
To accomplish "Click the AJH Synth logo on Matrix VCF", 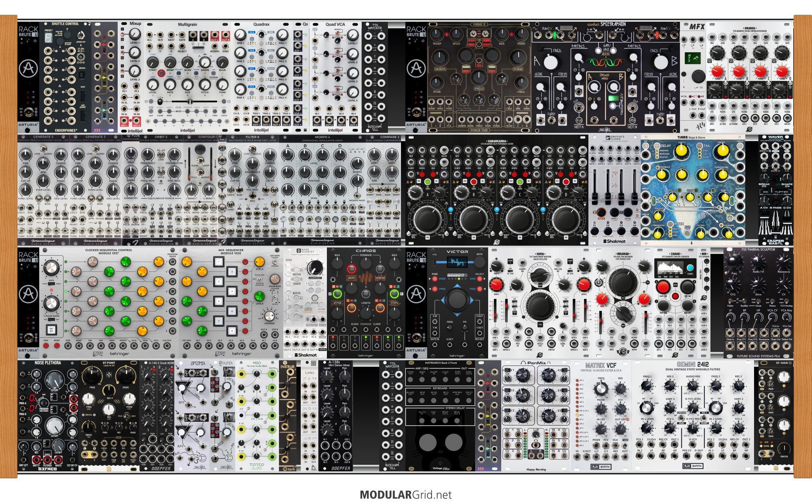I will point(601,467).
